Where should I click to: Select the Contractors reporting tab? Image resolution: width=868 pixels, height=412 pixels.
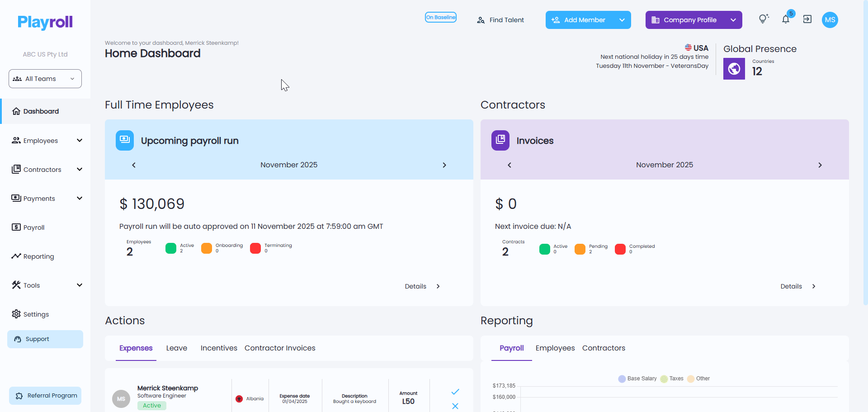coord(604,348)
